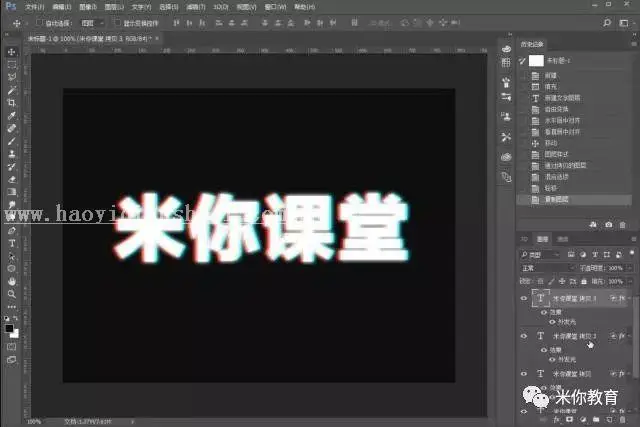
Task: Open the Auto-Select 图层 dropdown
Action: click(93, 23)
